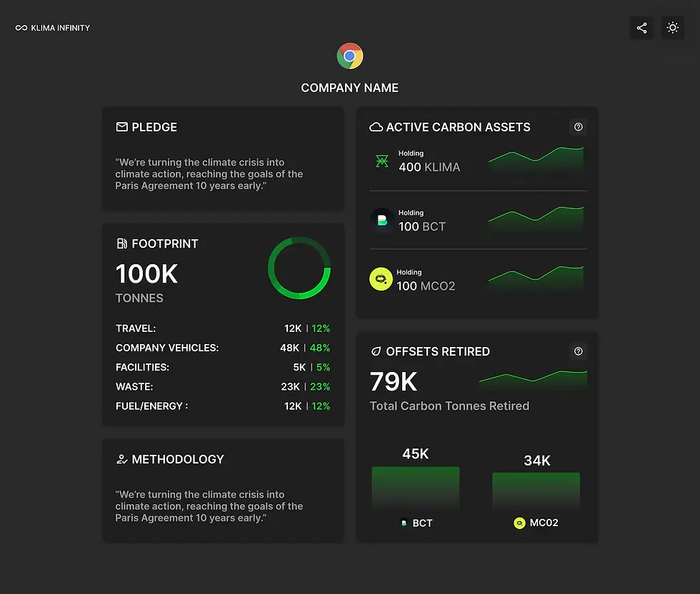Click the MC02 label under the bar
Image resolution: width=700 pixels, height=594 pixels.
point(544,523)
